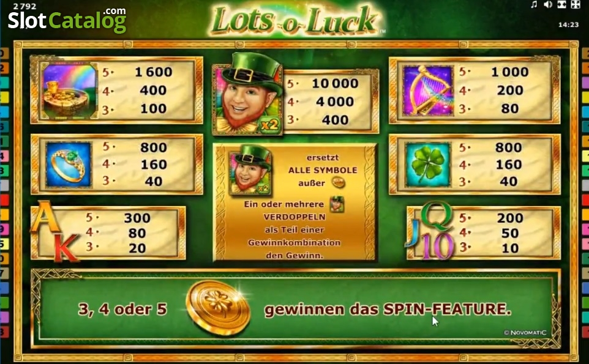Click the Lots o Luck title logo
The height and width of the screenshot is (364, 589).
(x=294, y=20)
